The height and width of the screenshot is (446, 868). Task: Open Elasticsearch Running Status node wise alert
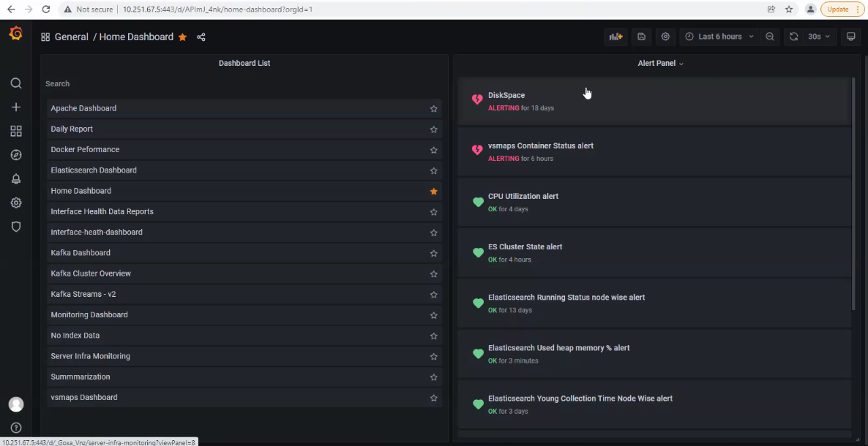tap(654, 303)
